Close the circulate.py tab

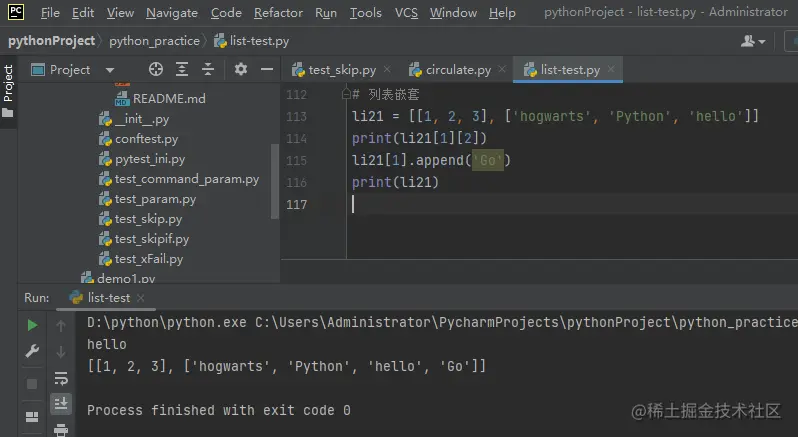(502, 69)
